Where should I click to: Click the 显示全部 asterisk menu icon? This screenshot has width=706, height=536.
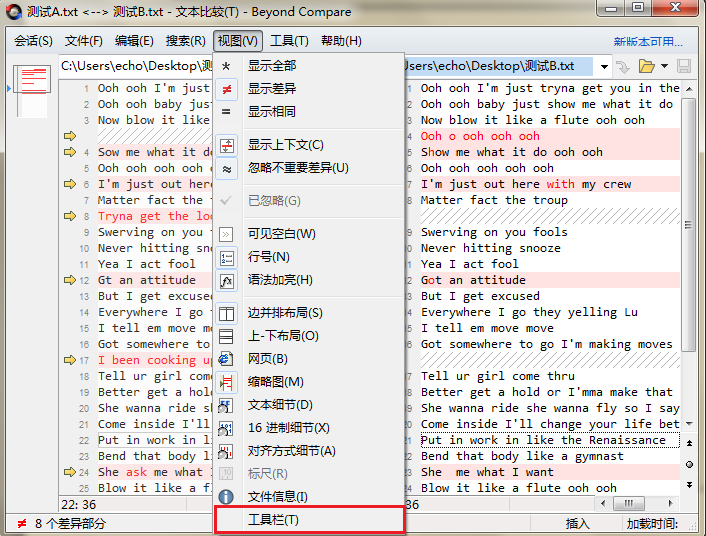click(x=226, y=66)
